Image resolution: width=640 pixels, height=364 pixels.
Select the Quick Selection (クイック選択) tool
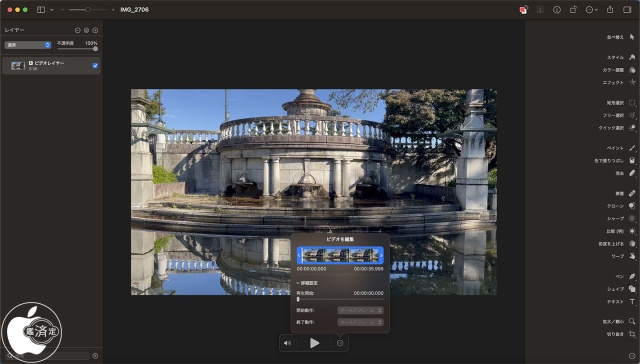pos(632,128)
